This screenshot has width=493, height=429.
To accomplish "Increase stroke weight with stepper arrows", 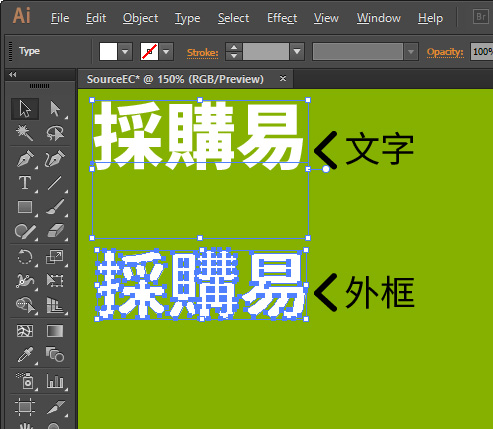I will (234, 47).
